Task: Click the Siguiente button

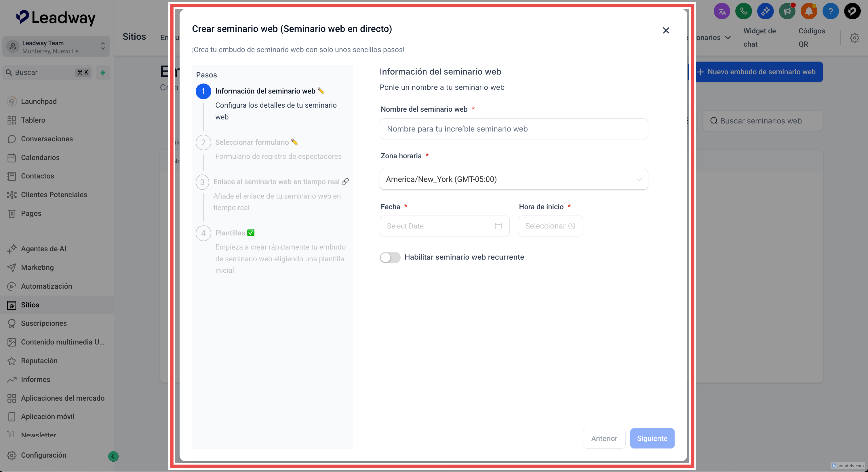Action: [x=652, y=438]
